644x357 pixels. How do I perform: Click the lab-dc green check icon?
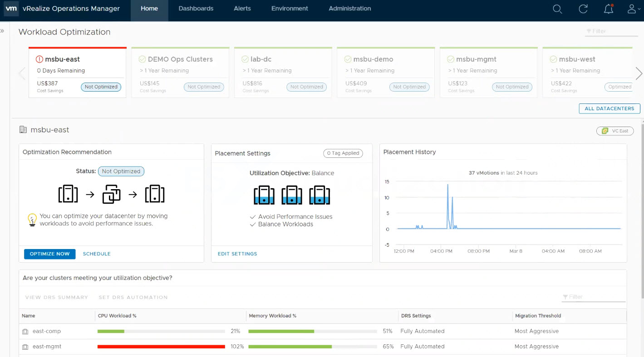[x=245, y=59]
